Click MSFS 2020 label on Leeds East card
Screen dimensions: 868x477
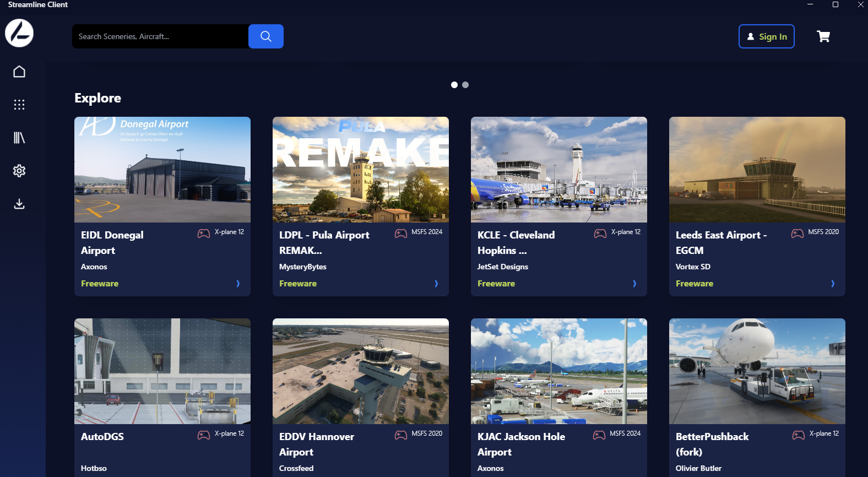click(823, 232)
